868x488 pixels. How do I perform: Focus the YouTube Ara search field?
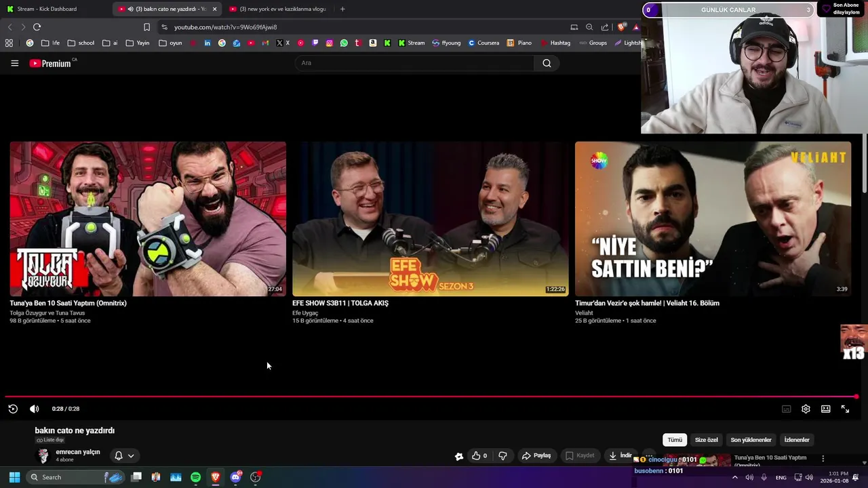[414, 63]
